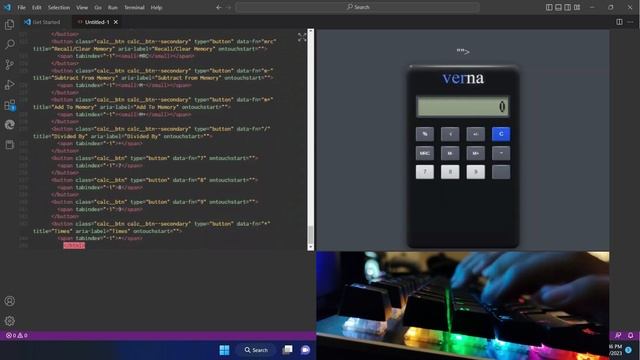Click the blank button after the 9 key
The height and width of the screenshot is (360, 640).
pyautogui.click(x=501, y=172)
